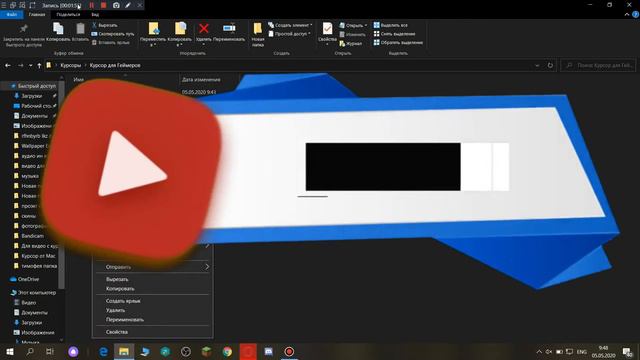The height and width of the screenshot is (360, 640).
Task: Click the ribbon's 'Закрепить на панели быстрого доступа' pin icon
Action: (x=24, y=29)
